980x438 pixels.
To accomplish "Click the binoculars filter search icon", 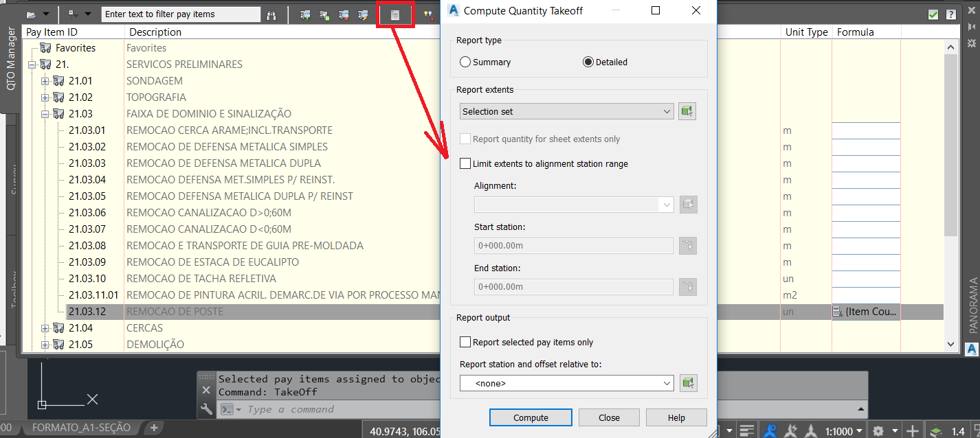I will pyautogui.click(x=271, y=14).
